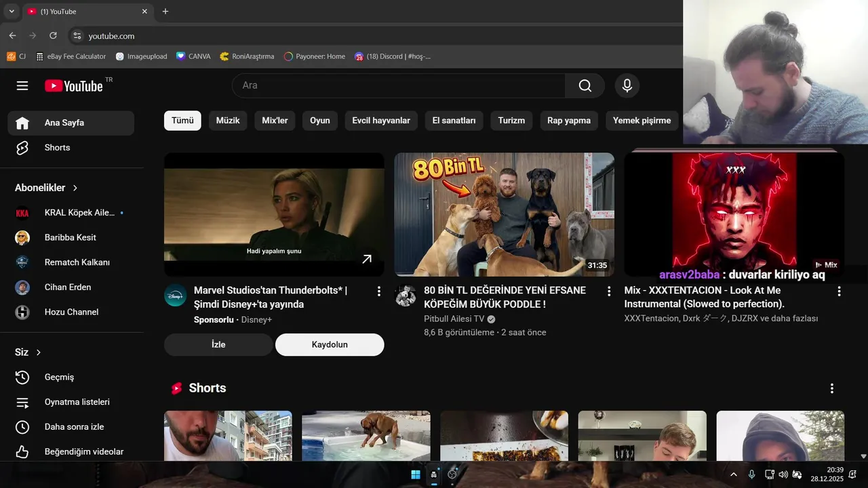Viewport: 868px width, 488px height.
Task: Expand the Abonelikler section chevron
Action: [x=75, y=188]
